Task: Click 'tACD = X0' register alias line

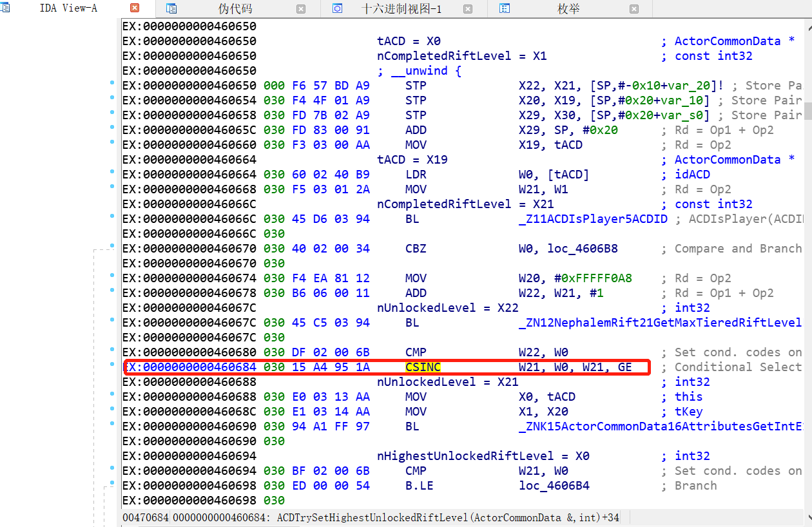Action: [409, 41]
